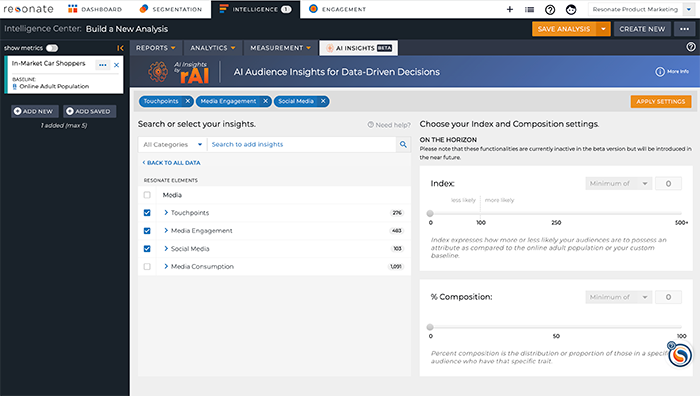Open the Engagement tab
This screenshot has width=700, height=396.
338,9
